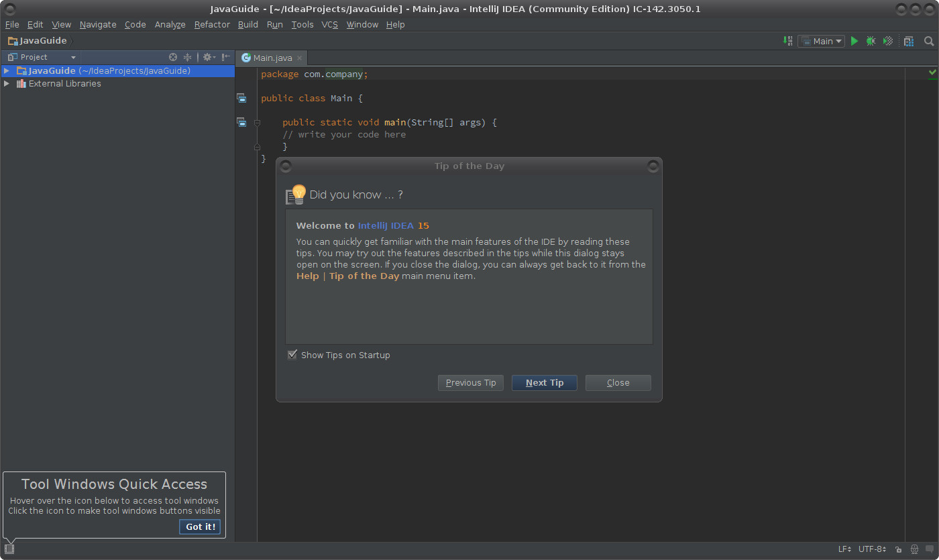Click the Debug bug icon in toolbar
Screen dimensions: 939x560
pyautogui.click(x=871, y=41)
